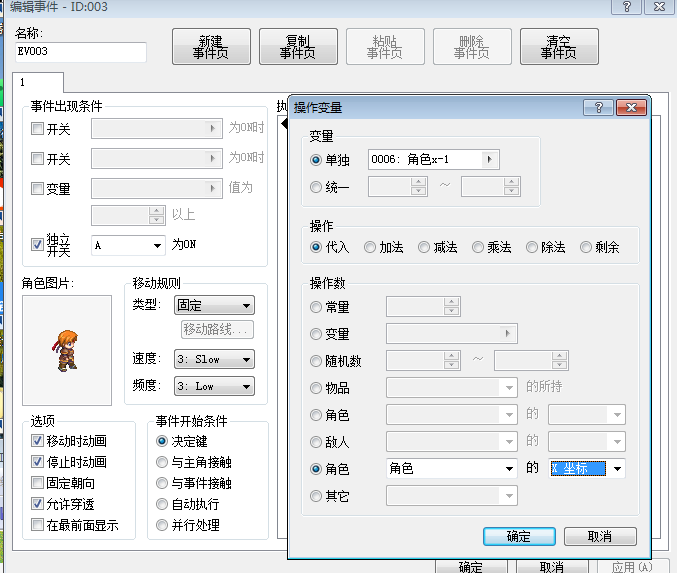The image size is (677, 573).
Task: Choose 代入 operation
Action: tap(316, 247)
